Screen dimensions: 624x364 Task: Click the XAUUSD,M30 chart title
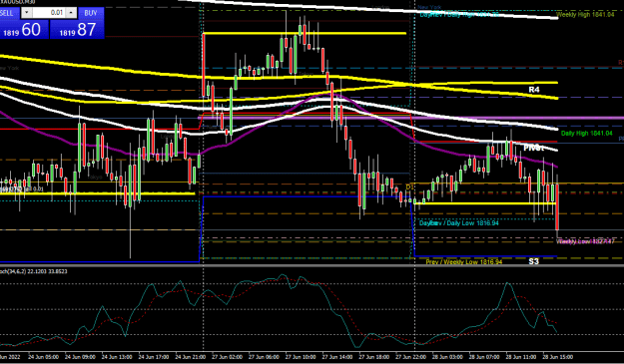18,2
